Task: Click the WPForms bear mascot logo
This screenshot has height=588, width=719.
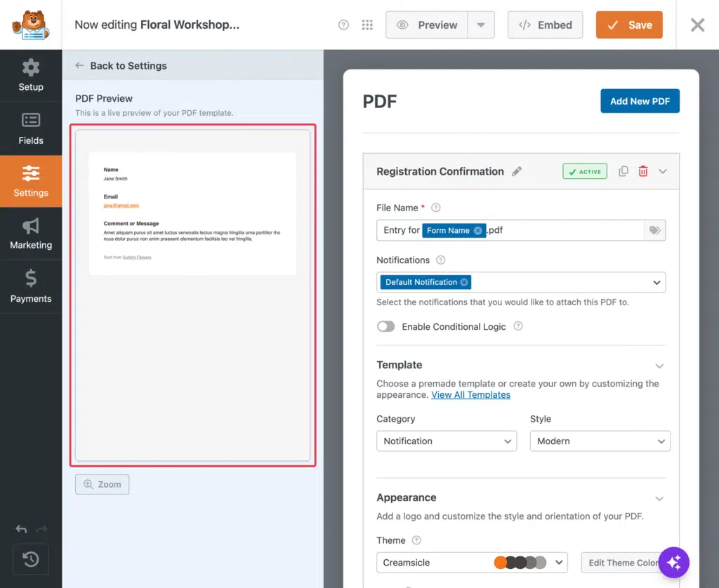Action: click(x=31, y=25)
